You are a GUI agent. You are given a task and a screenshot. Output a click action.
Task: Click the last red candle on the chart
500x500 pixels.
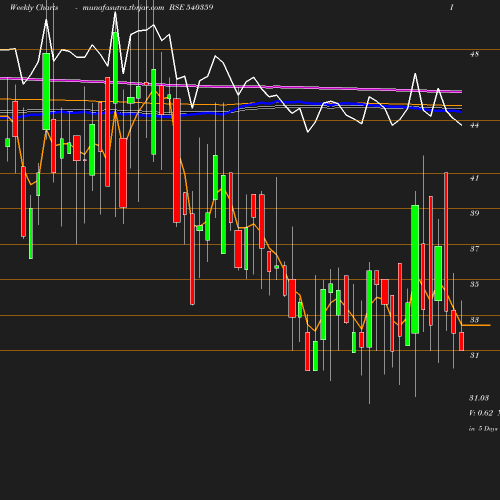462,341
